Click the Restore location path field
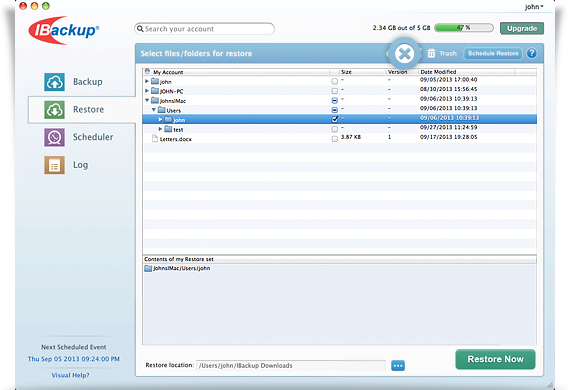The width and height of the screenshot is (570, 390). pyautogui.click(x=291, y=366)
